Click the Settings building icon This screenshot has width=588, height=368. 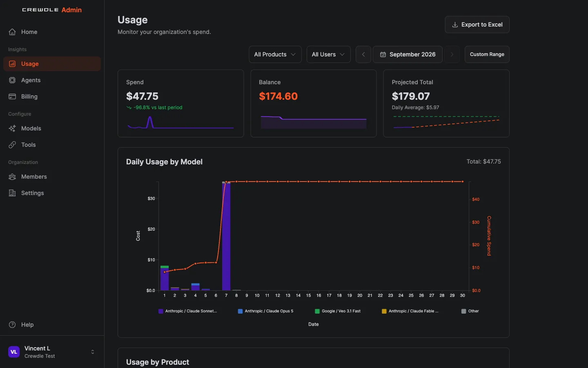point(12,193)
